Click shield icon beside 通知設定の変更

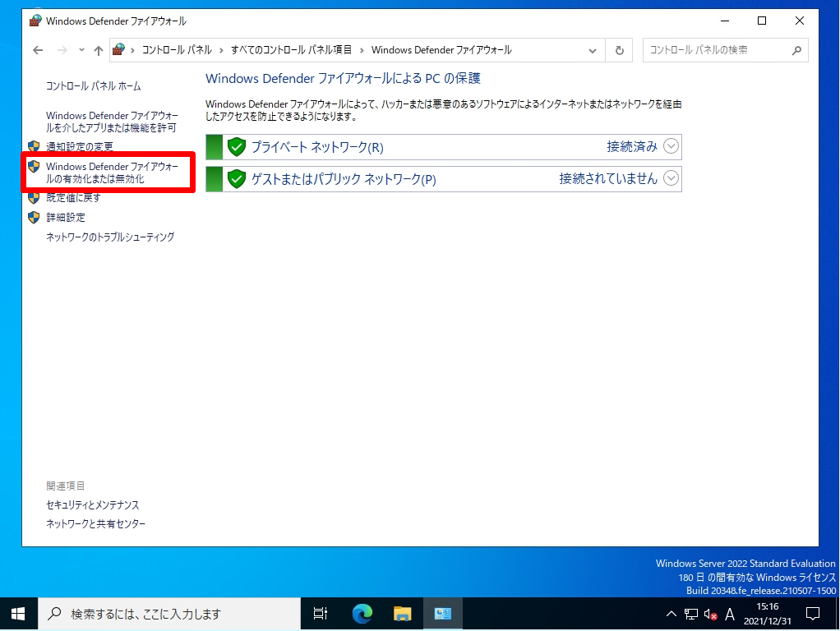(x=34, y=146)
